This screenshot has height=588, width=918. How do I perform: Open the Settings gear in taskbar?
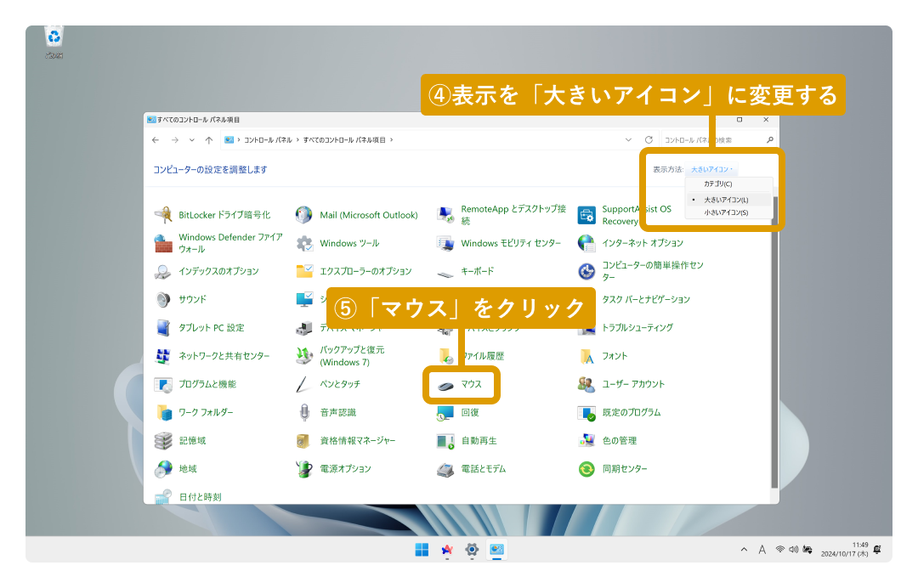click(472, 550)
